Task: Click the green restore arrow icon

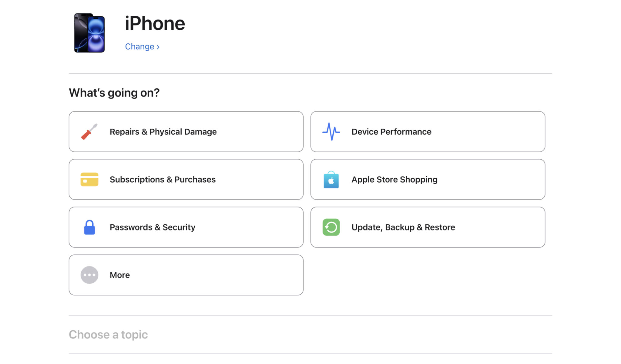Action: (x=331, y=227)
